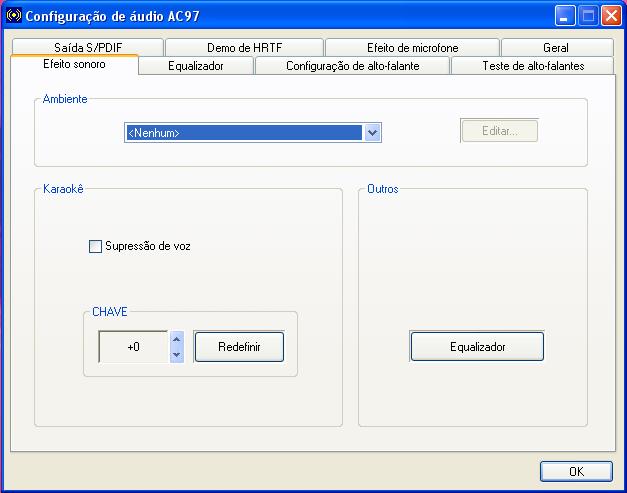Expand the Ambiente dropdown arrow
627x493 pixels.
[x=372, y=133]
